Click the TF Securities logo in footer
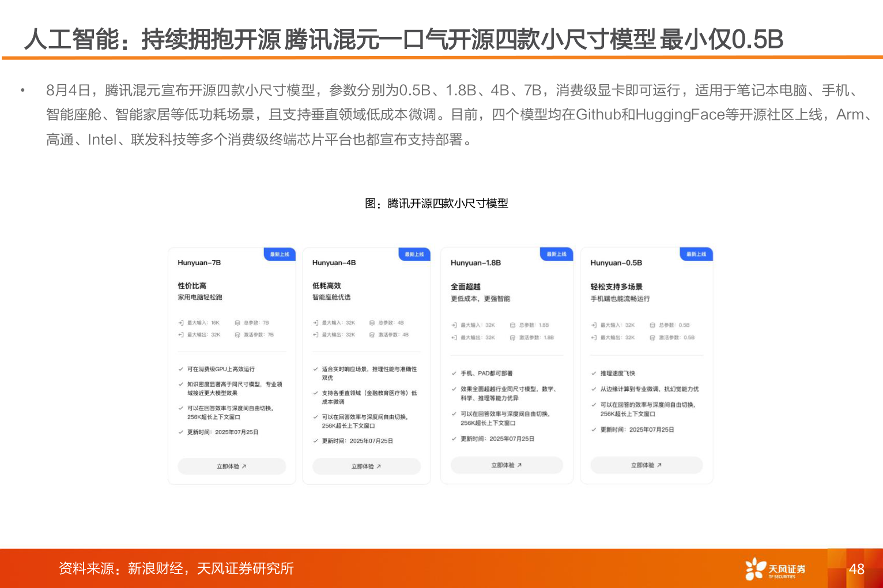 pyautogui.click(x=775, y=569)
